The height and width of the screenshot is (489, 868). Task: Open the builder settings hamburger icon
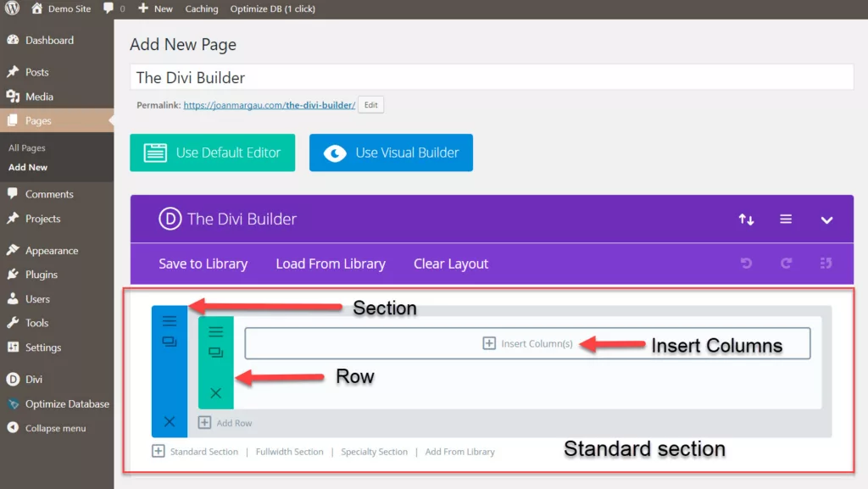click(x=786, y=219)
